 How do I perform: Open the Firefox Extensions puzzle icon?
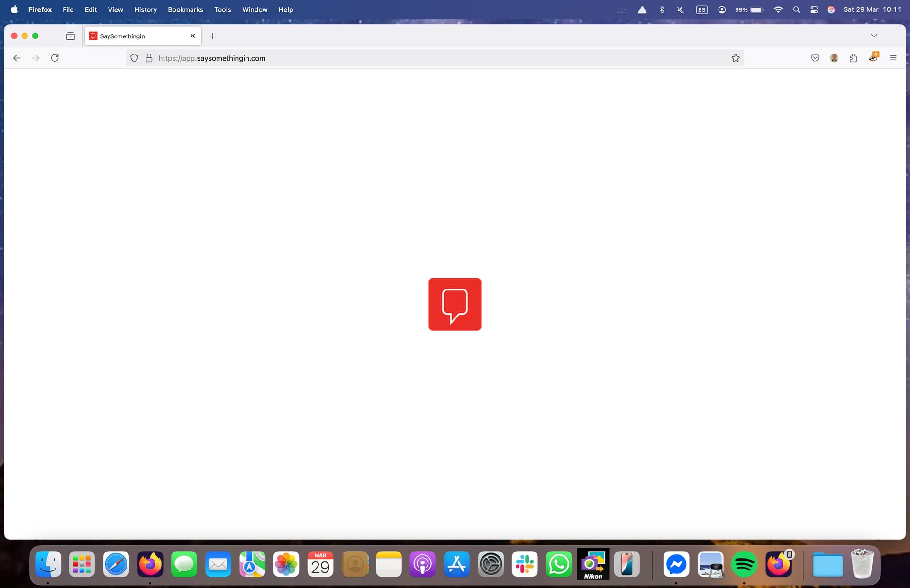tap(853, 58)
